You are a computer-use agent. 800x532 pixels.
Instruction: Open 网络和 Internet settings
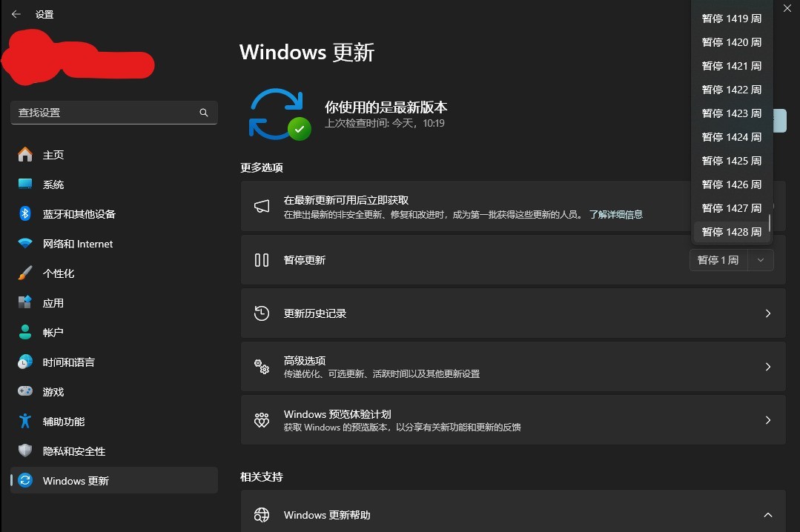coord(78,243)
